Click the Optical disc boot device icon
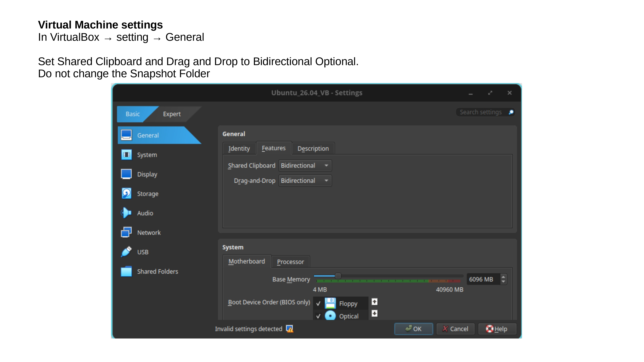The width and height of the screenshot is (644, 362). (x=330, y=316)
